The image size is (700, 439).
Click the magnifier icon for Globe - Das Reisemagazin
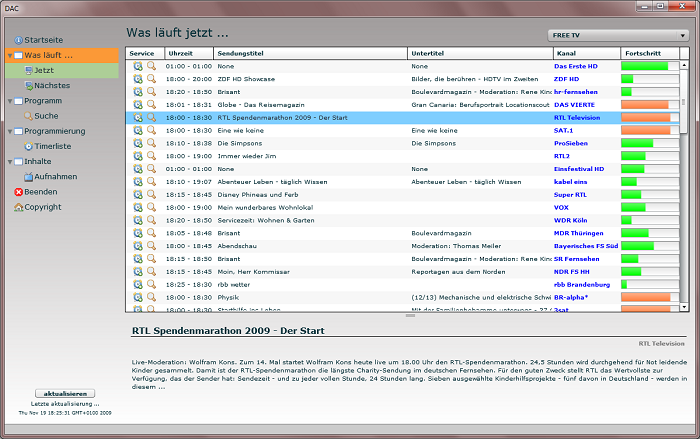[x=152, y=105]
